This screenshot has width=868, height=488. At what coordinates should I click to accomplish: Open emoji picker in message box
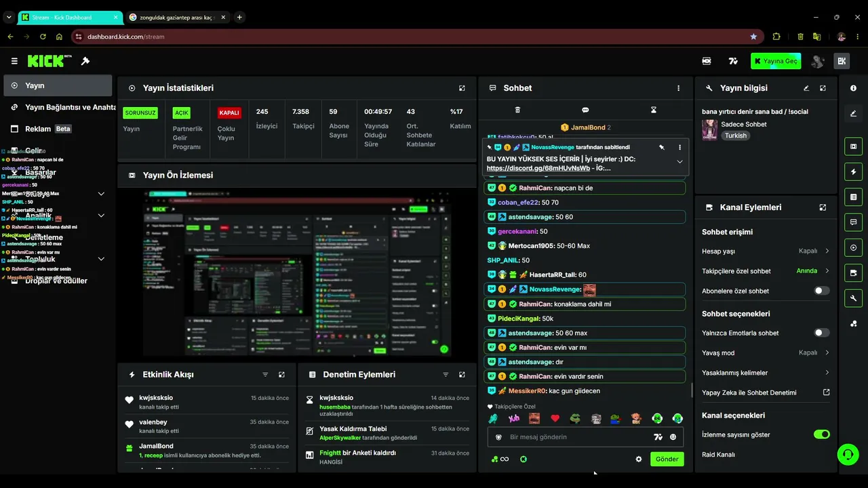pyautogui.click(x=673, y=437)
